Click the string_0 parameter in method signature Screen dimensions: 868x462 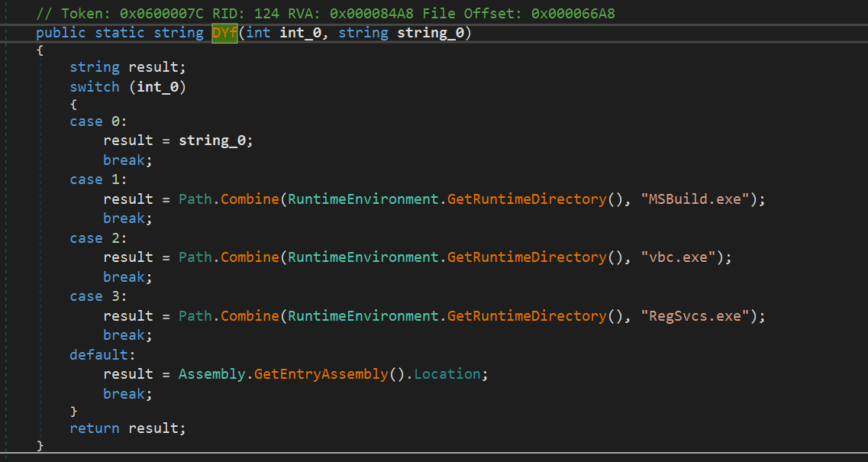coord(431,34)
